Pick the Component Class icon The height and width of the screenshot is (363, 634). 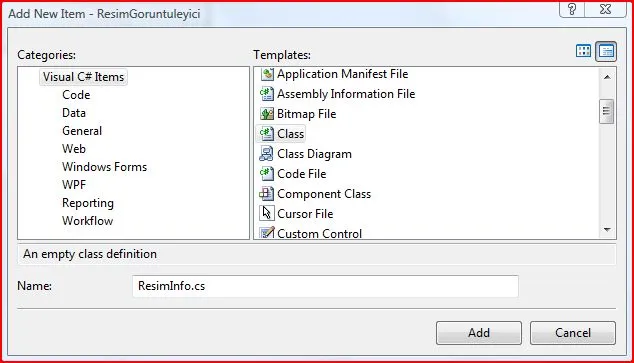click(x=267, y=194)
